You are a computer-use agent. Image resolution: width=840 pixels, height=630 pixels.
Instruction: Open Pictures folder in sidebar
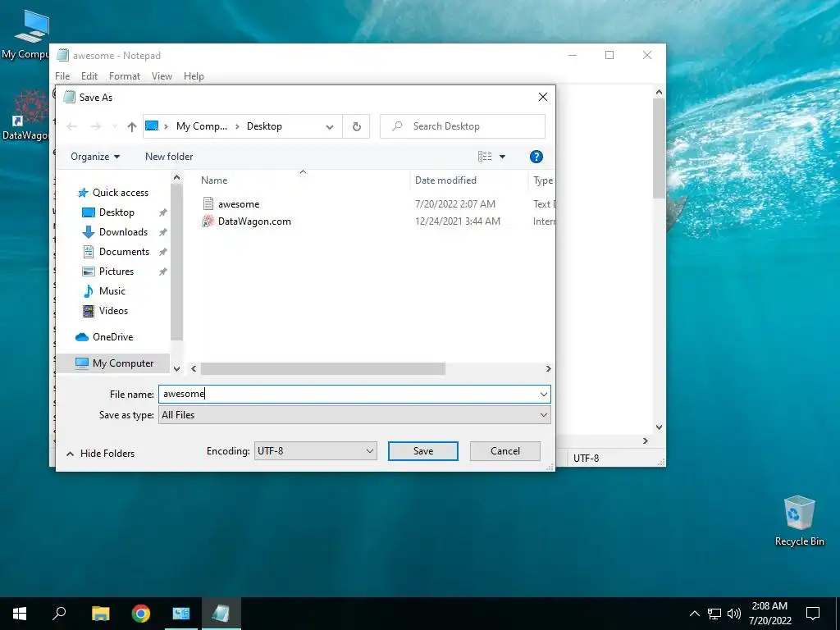[116, 271]
